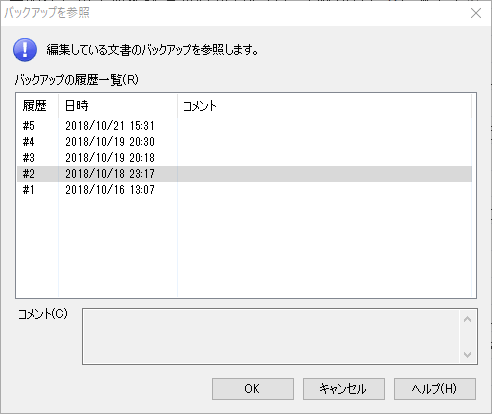The image size is (492, 414).
Task: Click date 2018/10/21 15:31
Action: 110,126
